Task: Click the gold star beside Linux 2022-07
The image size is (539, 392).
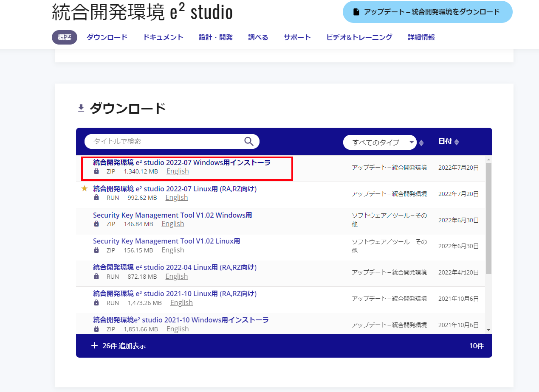Action: [84, 188]
